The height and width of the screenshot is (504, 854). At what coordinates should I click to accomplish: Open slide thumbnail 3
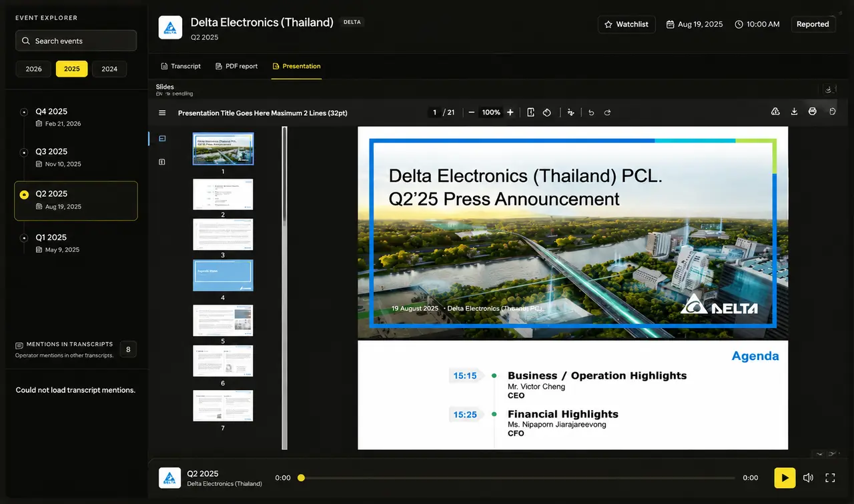[x=223, y=235]
